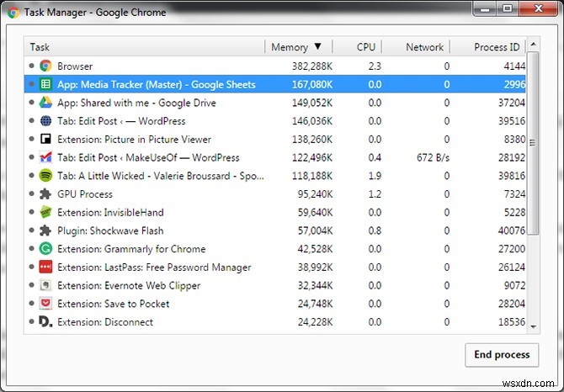This screenshot has width=564, height=392.
Task: Click the CPU value 1.9
Action: [x=375, y=176]
